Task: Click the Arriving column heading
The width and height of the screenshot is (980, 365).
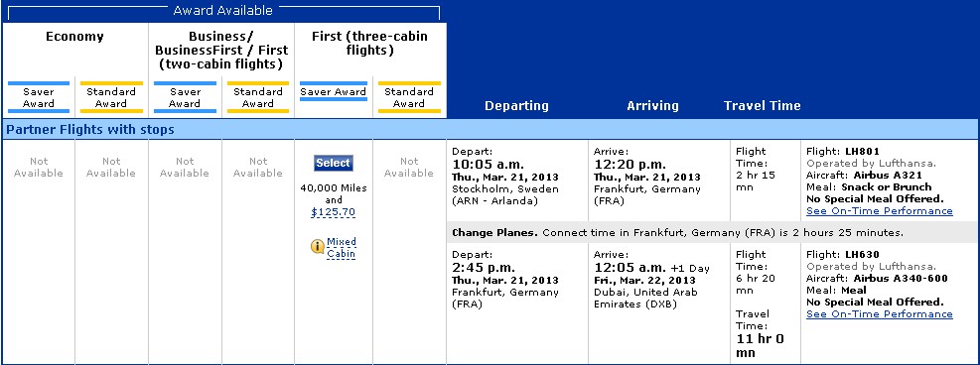Action: click(652, 106)
